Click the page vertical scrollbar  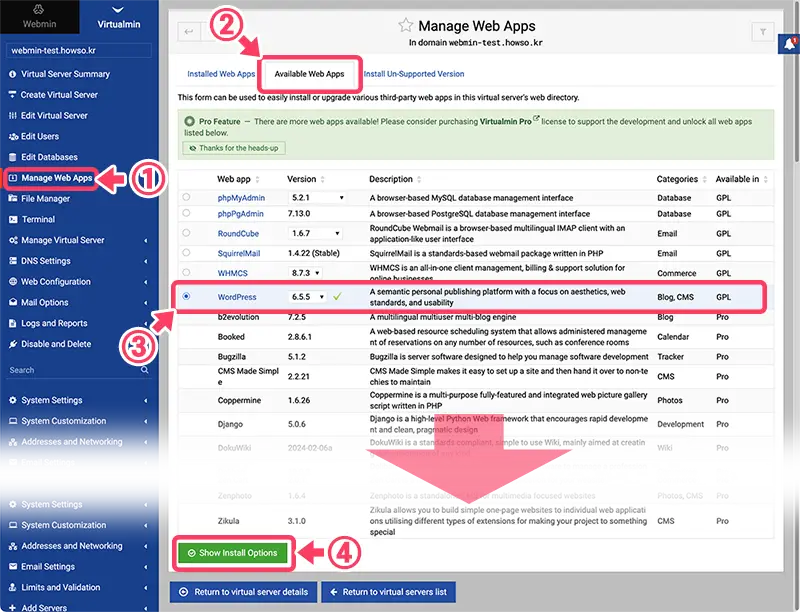coord(796,82)
